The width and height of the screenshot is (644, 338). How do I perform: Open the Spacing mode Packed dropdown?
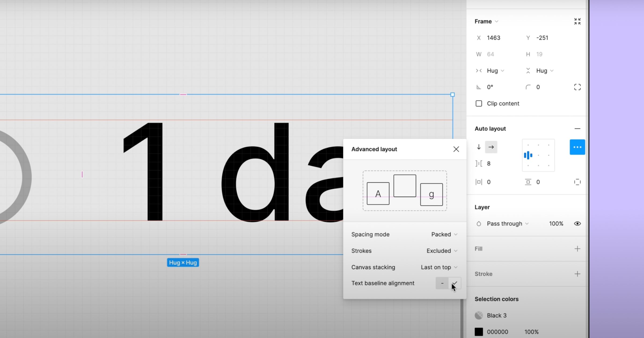click(x=444, y=235)
